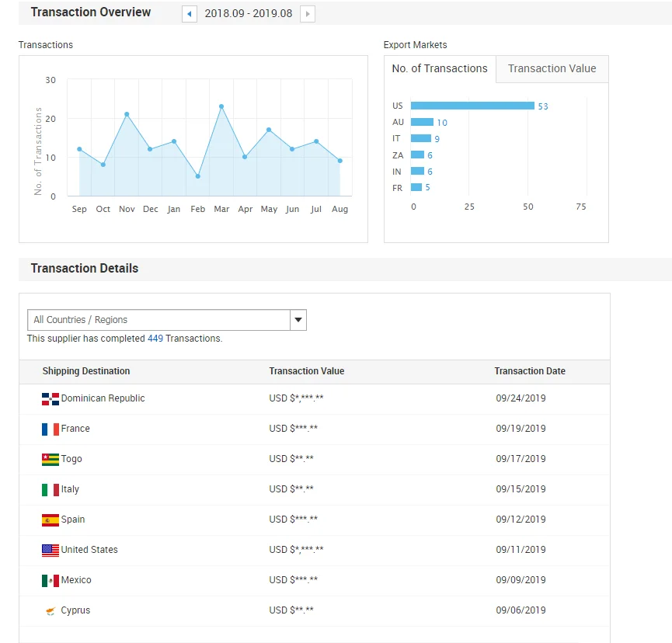Click the Italy flag icon
Screen dimensions: 672x643
50,490
